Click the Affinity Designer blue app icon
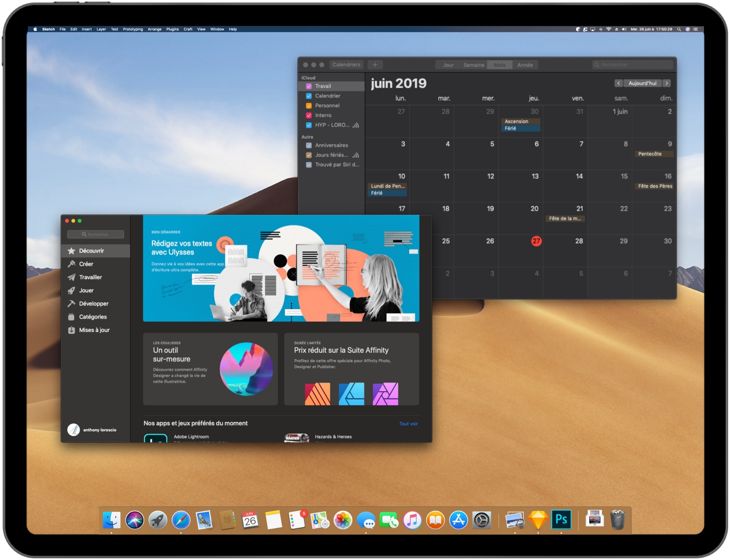The height and width of the screenshot is (560, 730). click(x=352, y=394)
